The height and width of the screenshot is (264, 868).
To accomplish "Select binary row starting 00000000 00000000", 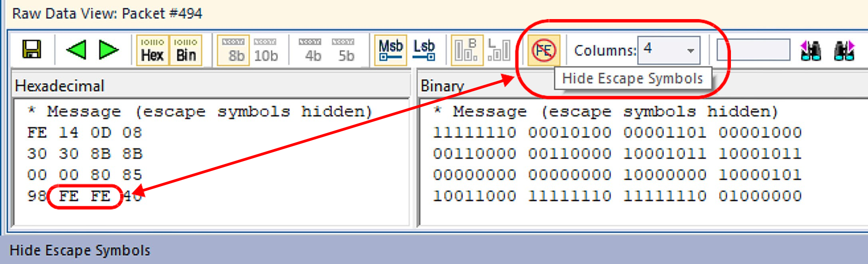I will click(617, 175).
